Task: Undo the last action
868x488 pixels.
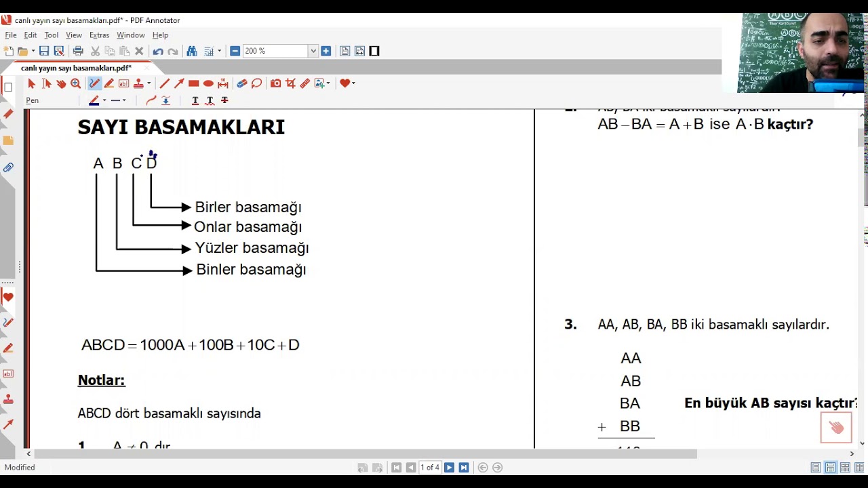Action: pos(158,52)
